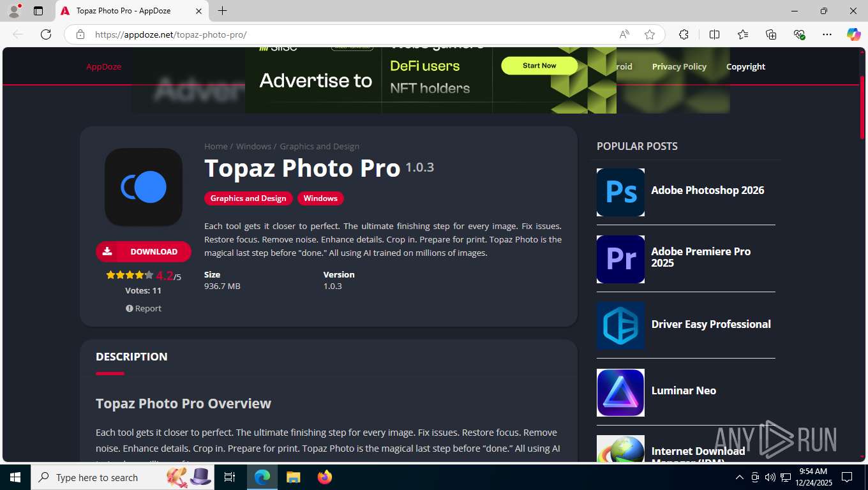Image resolution: width=868 pixels, height=490 pixels.
Task: Open the Luminar Neo post title
Action: [684, 390]
